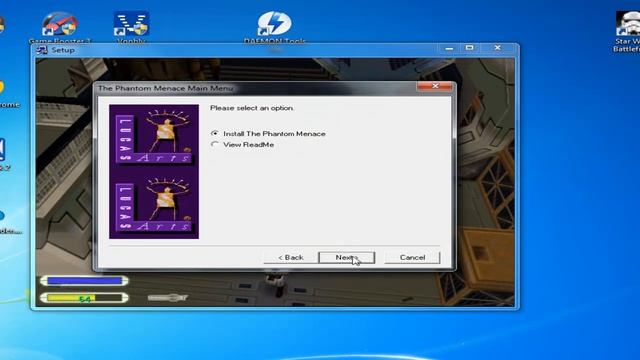Open the Game Booster desktop icon
Screen dimensions: 640x360
click(x=60, y=28)
